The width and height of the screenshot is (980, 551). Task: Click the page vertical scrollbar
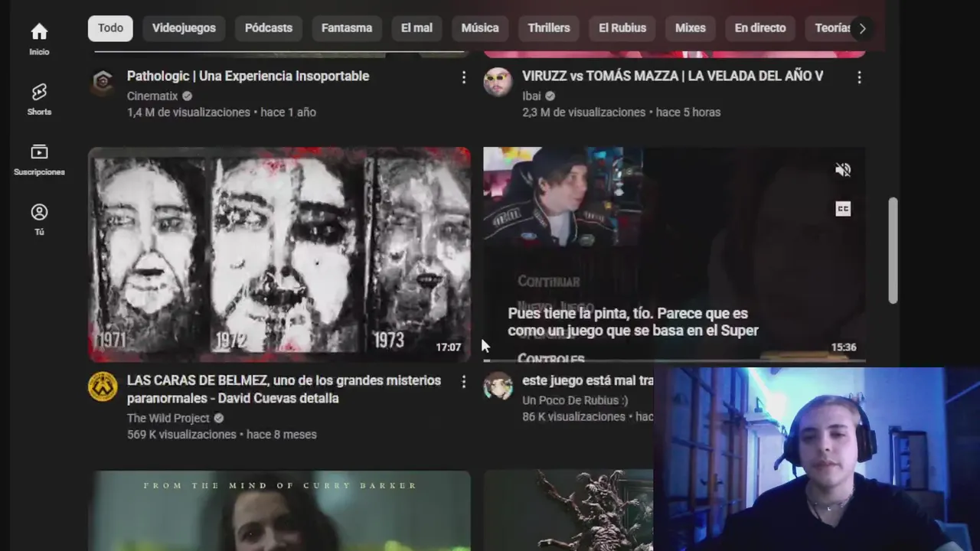tap(893, 250)
